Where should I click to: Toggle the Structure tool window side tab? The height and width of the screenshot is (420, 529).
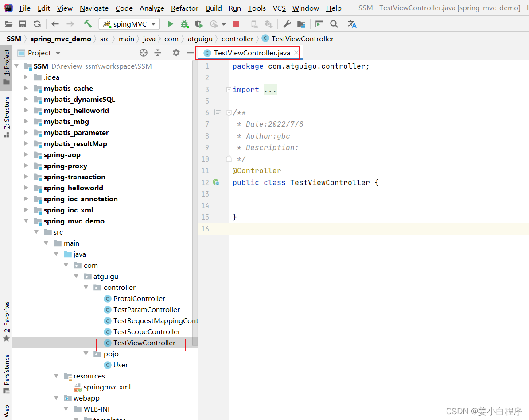click(6, 116)
